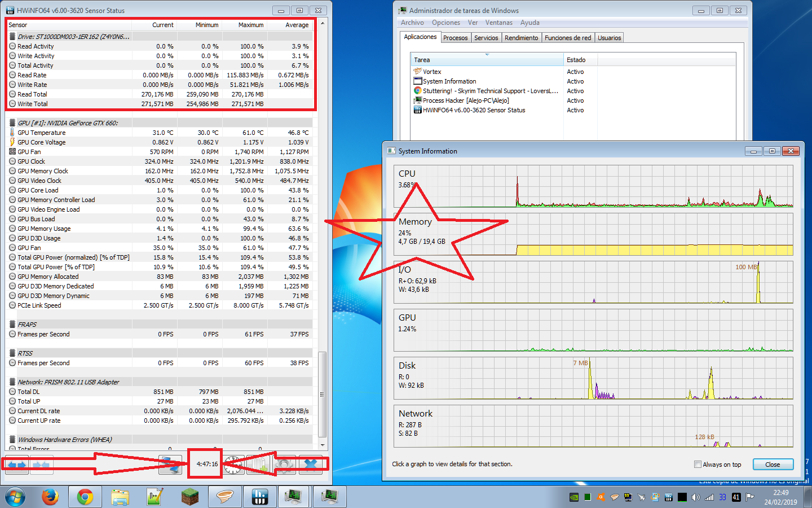Click the taskbar clock showing 22:49
Screen dimensions: 812x508
pos(780,497)
